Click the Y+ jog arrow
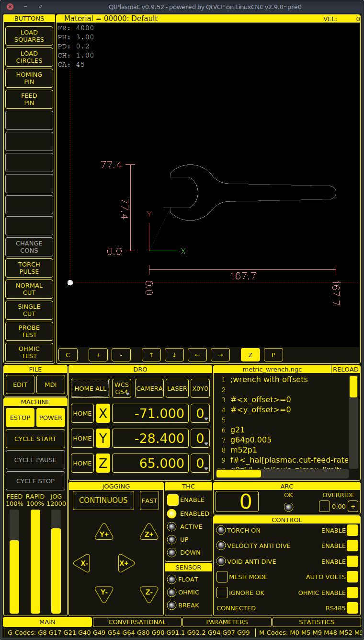This screenshot has height=640, width=364. coord(104,533)
